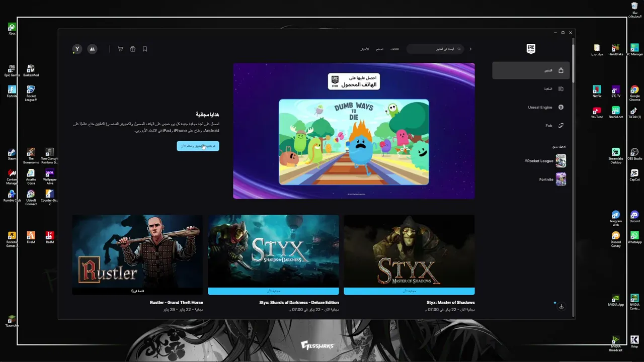
Task: Select the Shahid.net desktop shortcut
Action: coord(616,112)
